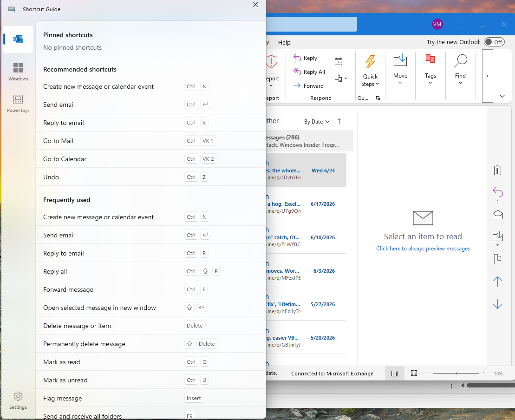
Task: Click the Forward message shortcut row
Action: tap(151, 289)
